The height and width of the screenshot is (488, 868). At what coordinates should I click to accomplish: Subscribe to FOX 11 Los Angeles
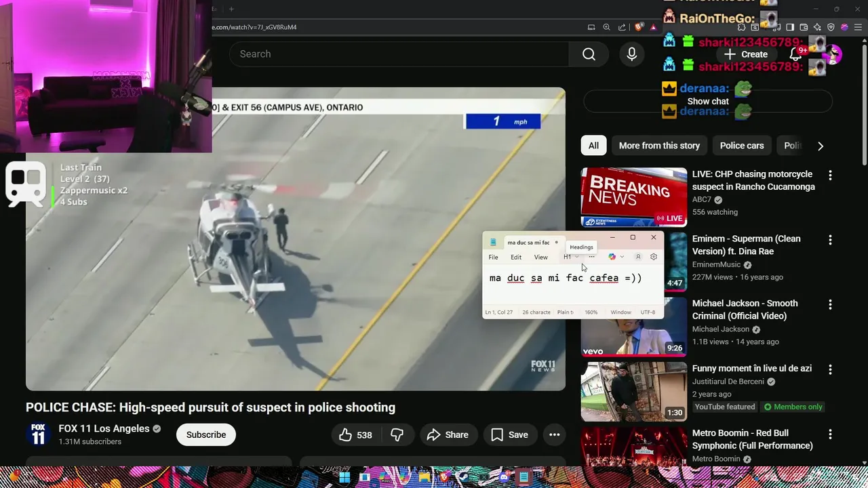pyautogui.click(x=206, y=435)
